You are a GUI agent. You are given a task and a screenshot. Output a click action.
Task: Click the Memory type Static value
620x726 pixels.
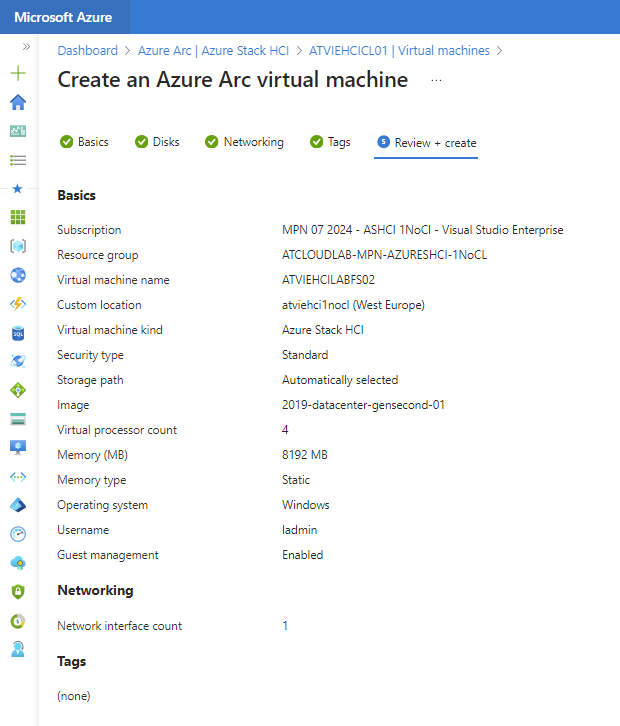click(296, 480)
